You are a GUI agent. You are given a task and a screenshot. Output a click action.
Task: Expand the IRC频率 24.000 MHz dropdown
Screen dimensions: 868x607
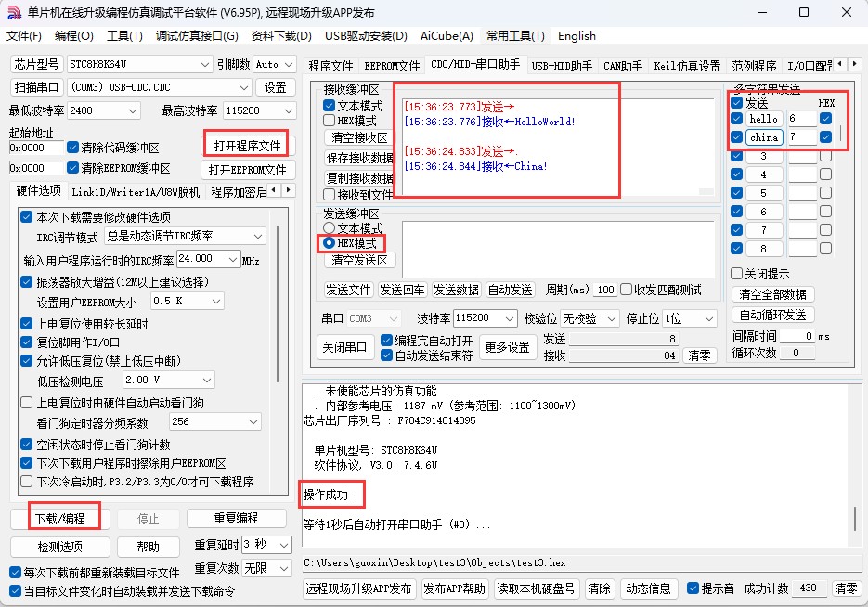232,259
